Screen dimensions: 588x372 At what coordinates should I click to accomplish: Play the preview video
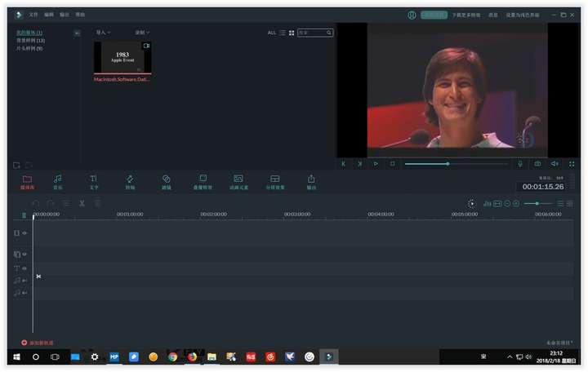[376, 164]
